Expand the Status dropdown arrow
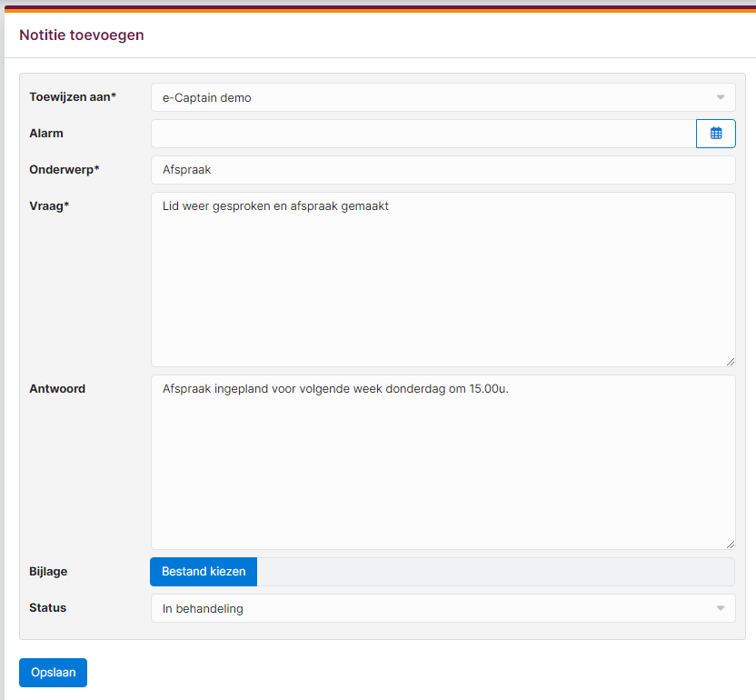Viewport: 756px width, 700px height. coord(721,608)
